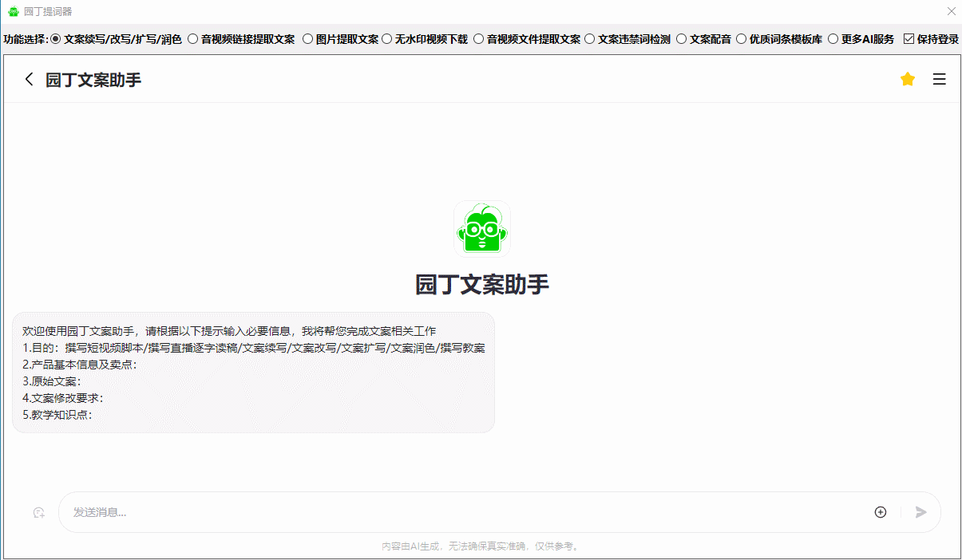The image size is (962, 560).
Task: Click the 发送消息 message input field
Action: 463,512
